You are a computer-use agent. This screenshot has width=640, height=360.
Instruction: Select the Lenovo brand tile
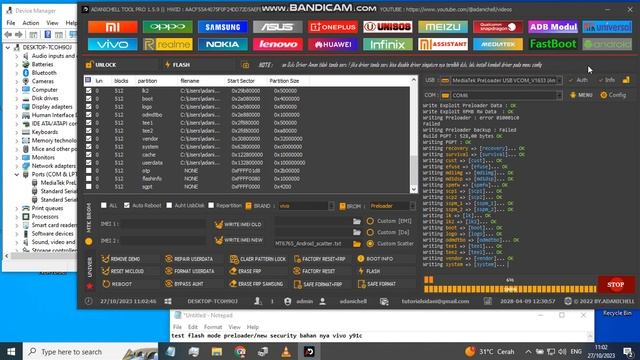[x=278, y=44]
